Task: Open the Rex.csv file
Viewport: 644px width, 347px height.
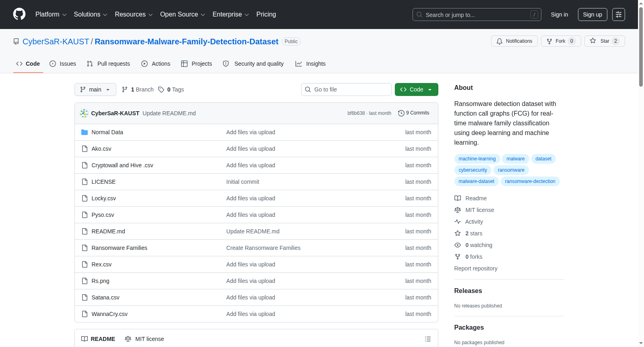Action: [x=101, y=264]
